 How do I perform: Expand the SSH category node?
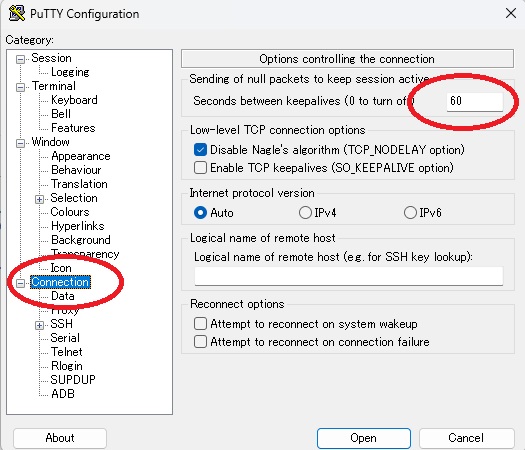[40, 325]
